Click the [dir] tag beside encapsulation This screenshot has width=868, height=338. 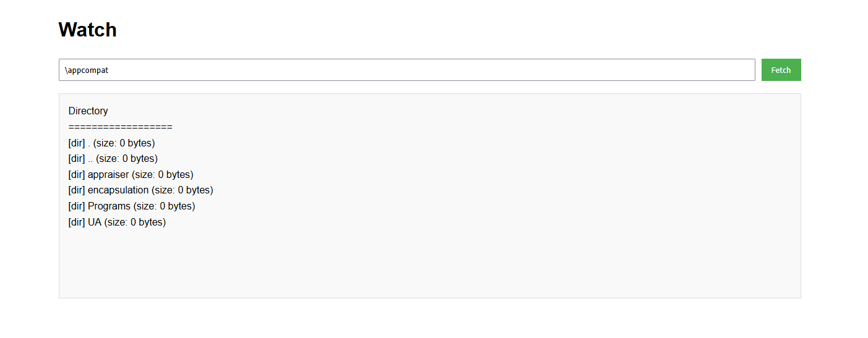click(77, 190)
